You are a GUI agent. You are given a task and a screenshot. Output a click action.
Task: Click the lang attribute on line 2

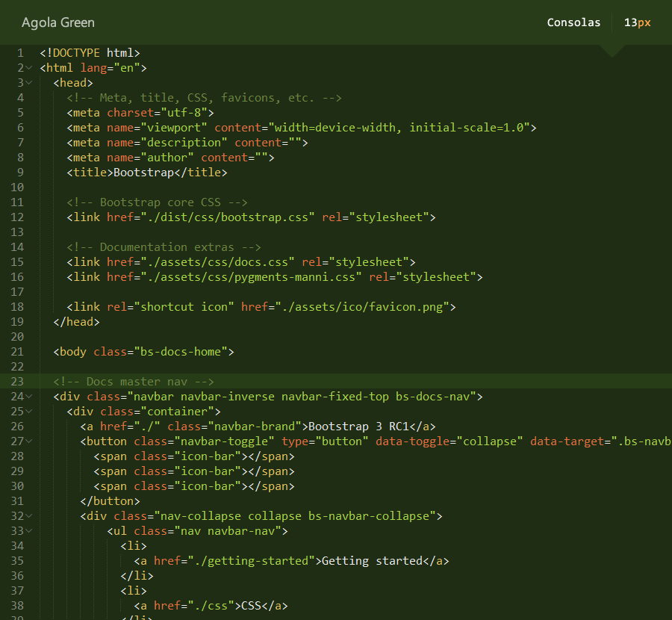[x=93, y=68]
